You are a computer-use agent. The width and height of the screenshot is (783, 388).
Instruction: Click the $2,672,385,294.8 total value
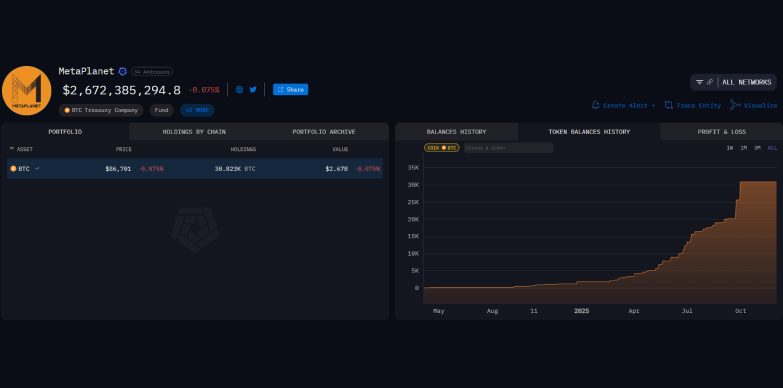point(121,90)
